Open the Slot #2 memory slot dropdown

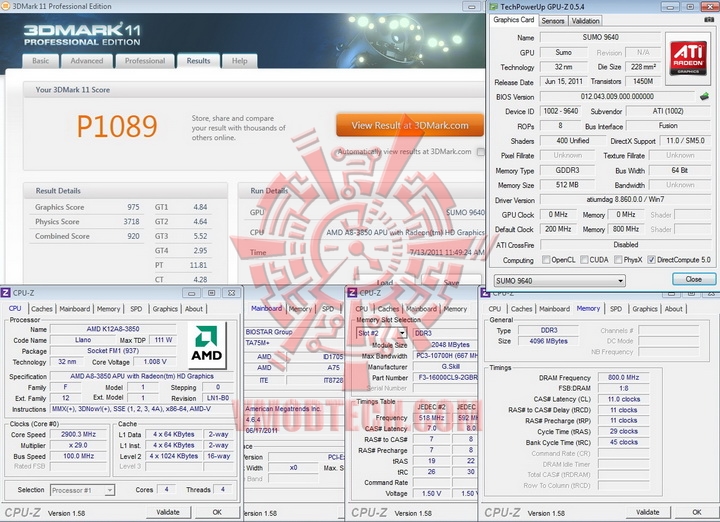(381, 333)
